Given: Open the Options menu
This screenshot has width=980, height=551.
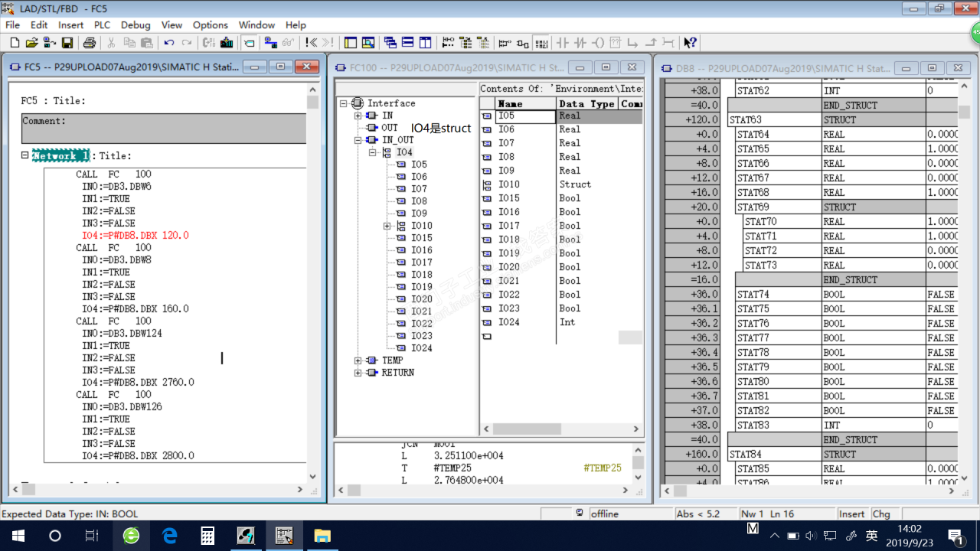Looking at the screenshot, I should pyautogui.click(x=211, y=25).
